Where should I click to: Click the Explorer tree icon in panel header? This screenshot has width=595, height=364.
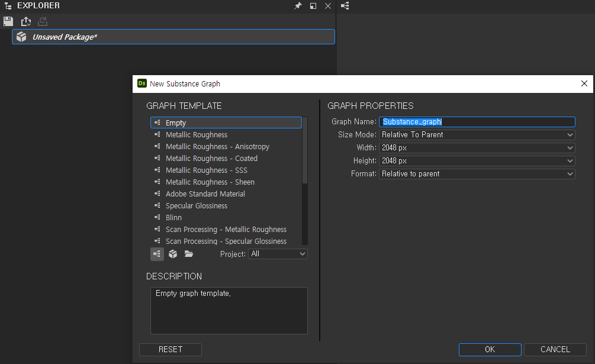8,6
